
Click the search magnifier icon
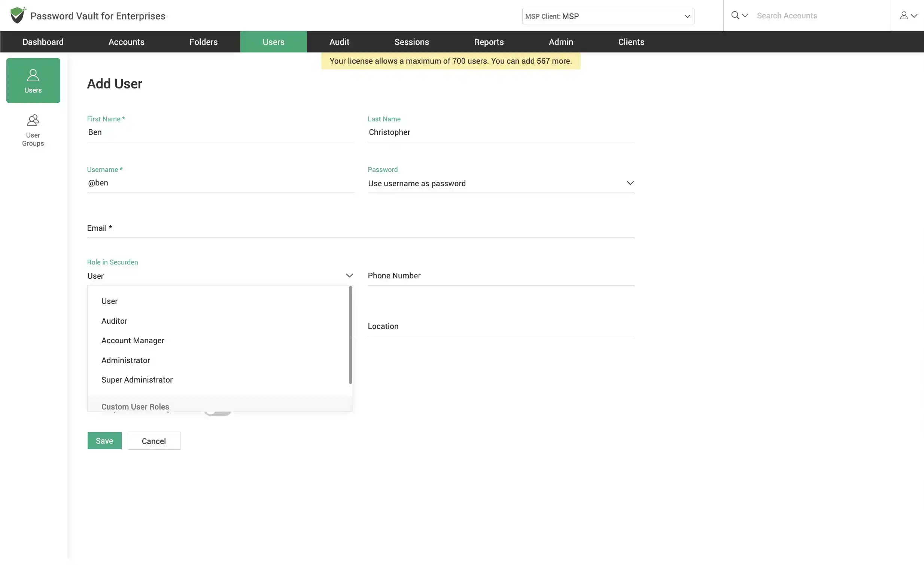pos(735,15)
